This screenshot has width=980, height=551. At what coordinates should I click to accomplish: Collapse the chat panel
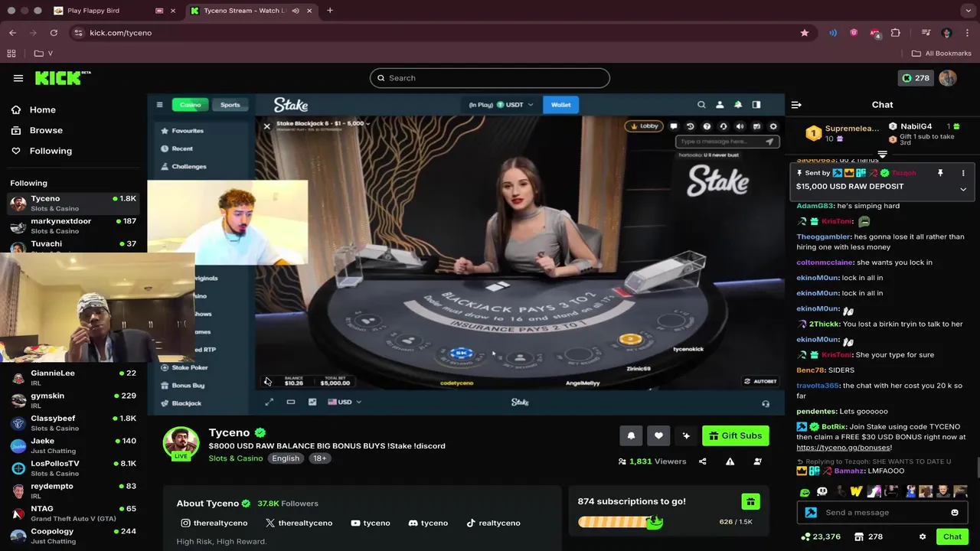pyautogui.click(x=796, y=105)
